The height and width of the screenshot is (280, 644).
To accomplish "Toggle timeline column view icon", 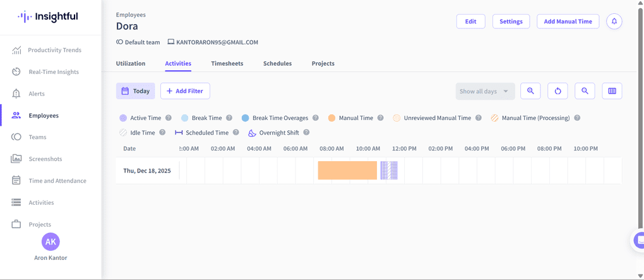I will (612, 91).
